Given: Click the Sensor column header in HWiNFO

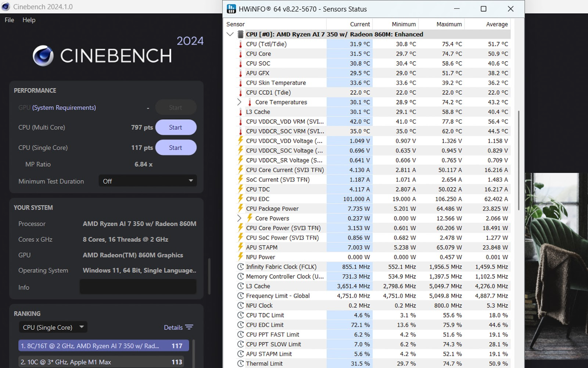Looking at the screenshot, I should 236,24.
